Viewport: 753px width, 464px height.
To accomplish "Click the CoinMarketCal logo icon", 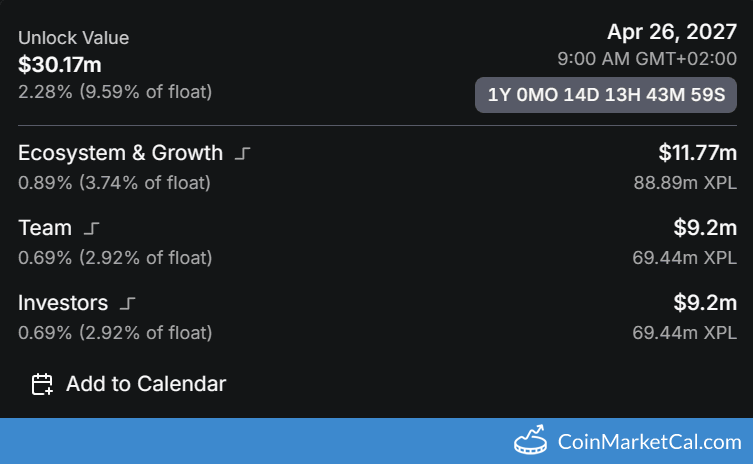I will 529,441.
